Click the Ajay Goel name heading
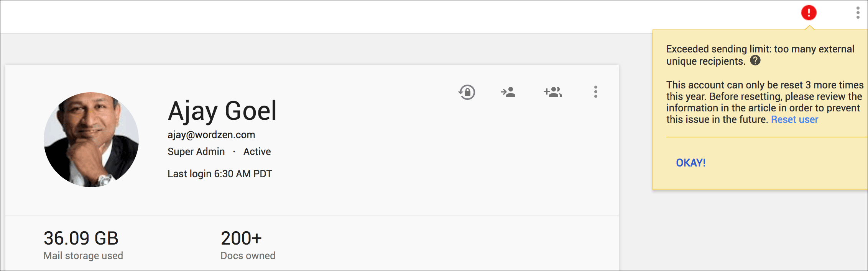Image resolution: width=868 pixels, height=271 pixels. (x=222, y=111)
